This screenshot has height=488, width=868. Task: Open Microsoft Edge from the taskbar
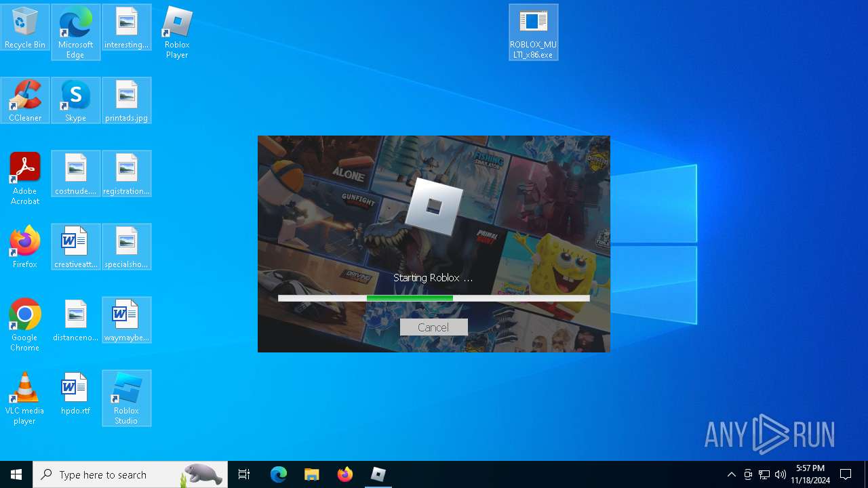279,474
